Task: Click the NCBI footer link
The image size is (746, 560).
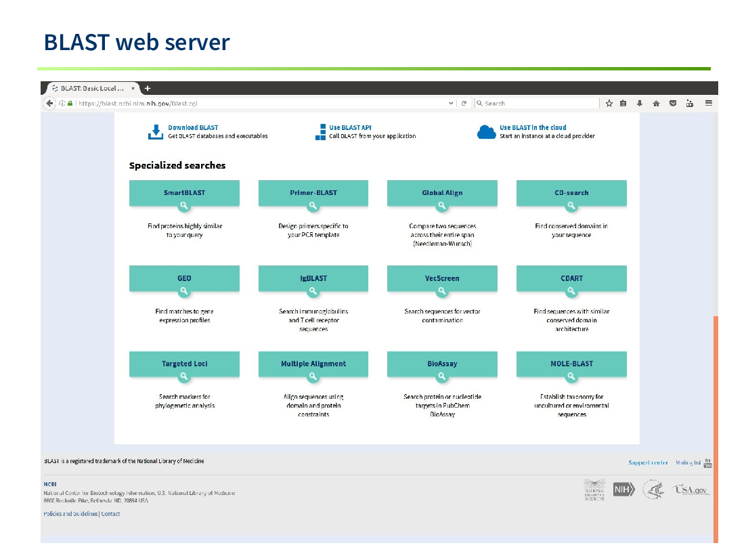Action: (50, 484)
